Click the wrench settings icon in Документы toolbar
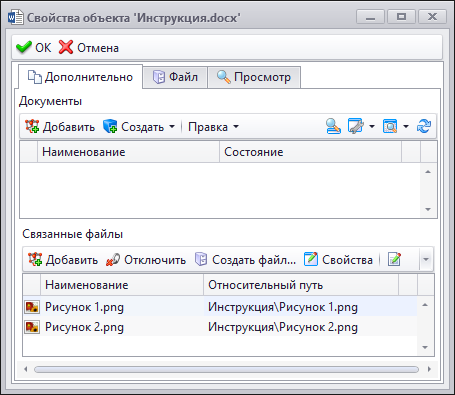 pos(355,126)
